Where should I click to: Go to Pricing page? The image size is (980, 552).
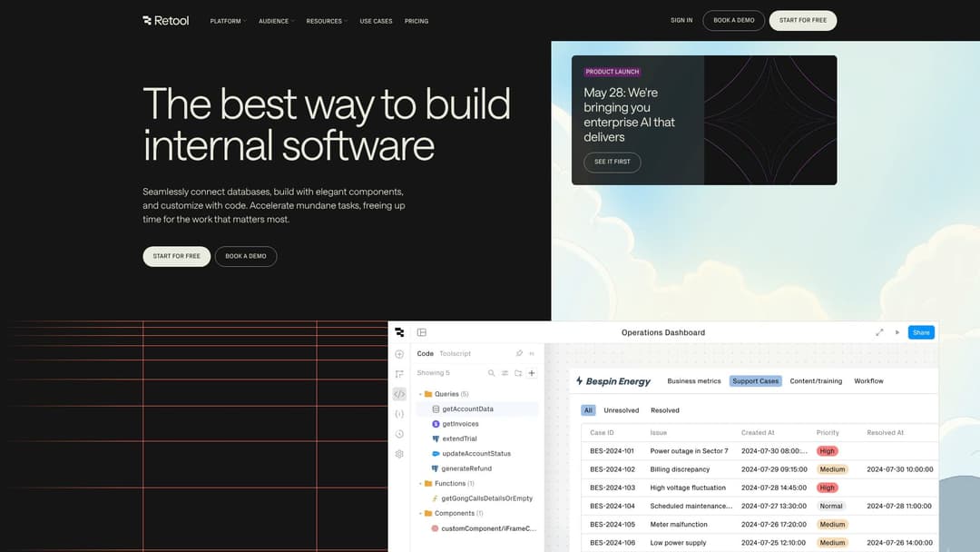416,21
